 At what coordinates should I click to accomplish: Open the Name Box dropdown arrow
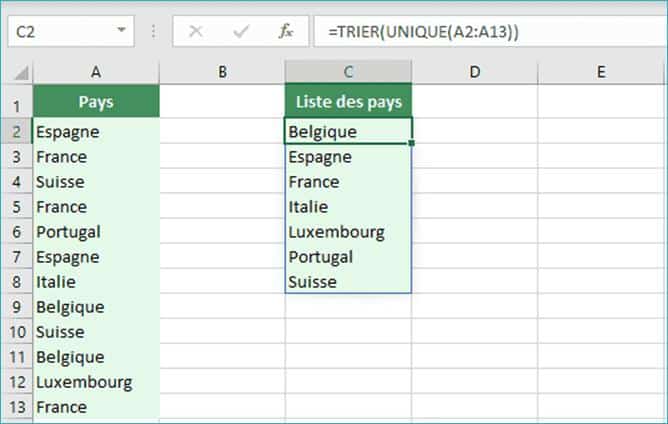point(121,30)
